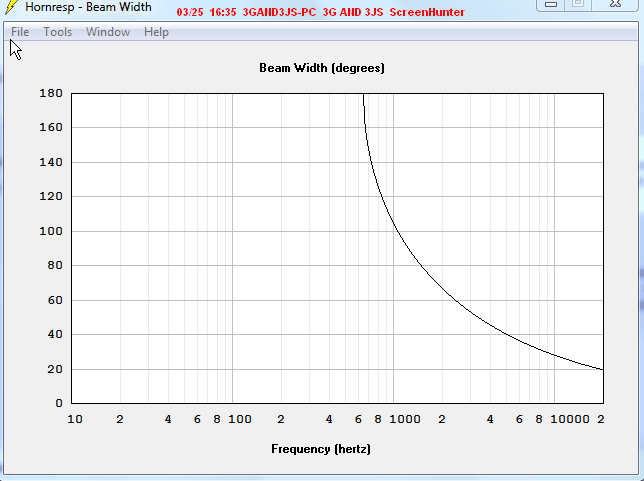Viewport: 644px width, 481px height.
Task: Click the 120 value on vertical axis
Action: tap(51, 196)
